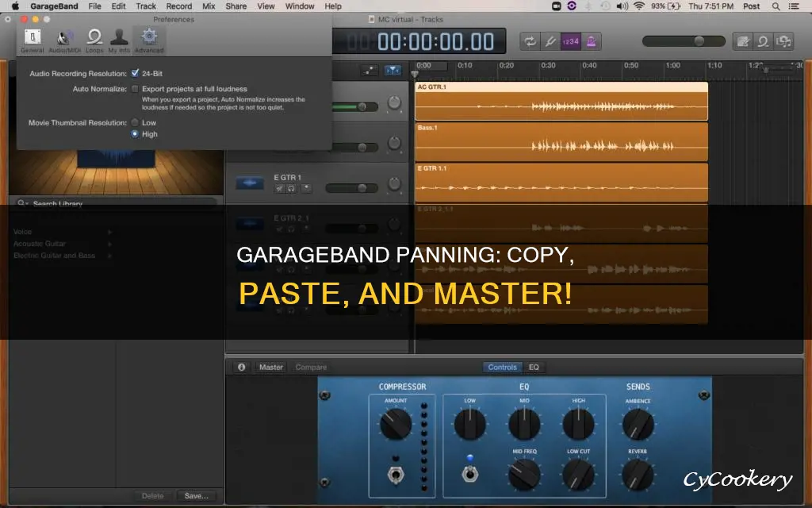Click the track automation button in header
Screen dimensions: 812x508
[370, 70]
